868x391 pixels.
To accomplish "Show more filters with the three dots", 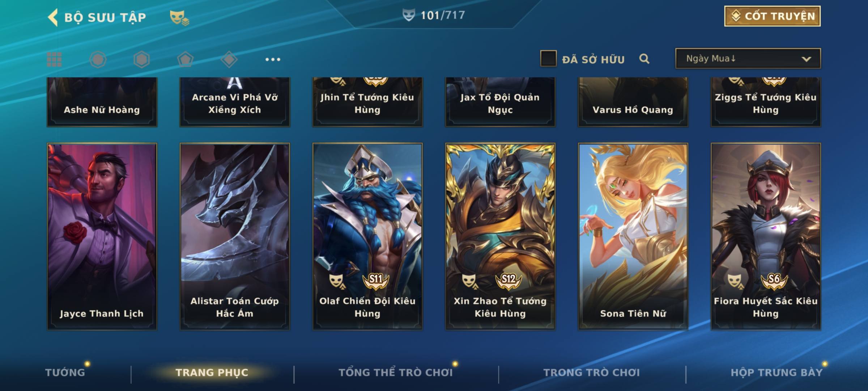I will [x=273, y=59].
